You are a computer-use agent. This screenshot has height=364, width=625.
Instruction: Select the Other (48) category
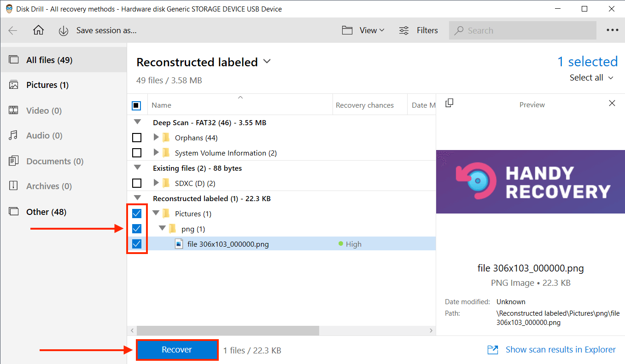click(64, 212)
